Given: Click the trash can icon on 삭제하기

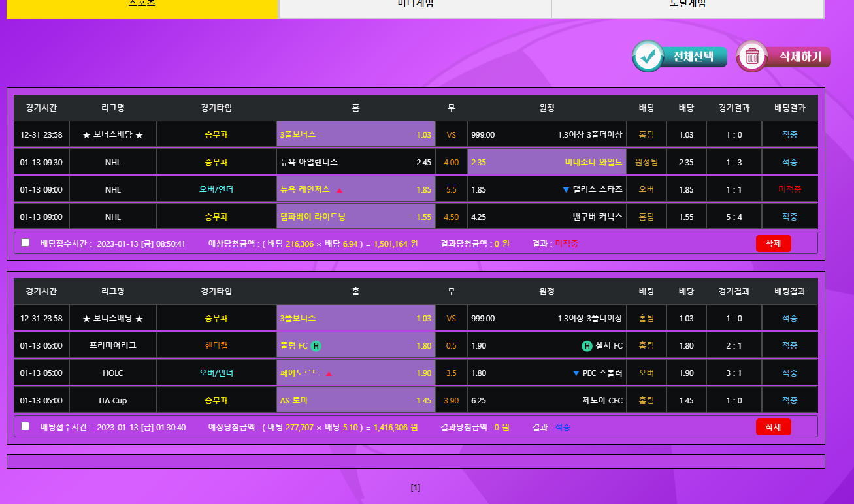Looking at the screenshot, I should (x=752, y=57).
